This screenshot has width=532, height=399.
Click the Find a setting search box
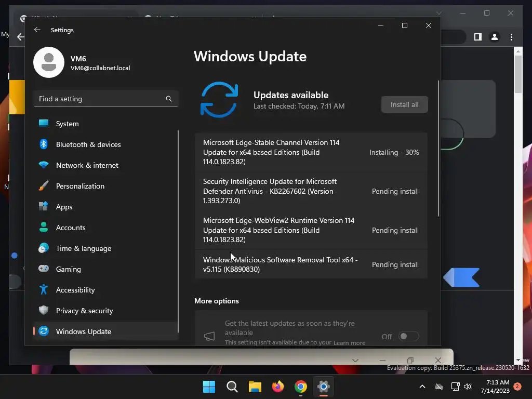106,99
